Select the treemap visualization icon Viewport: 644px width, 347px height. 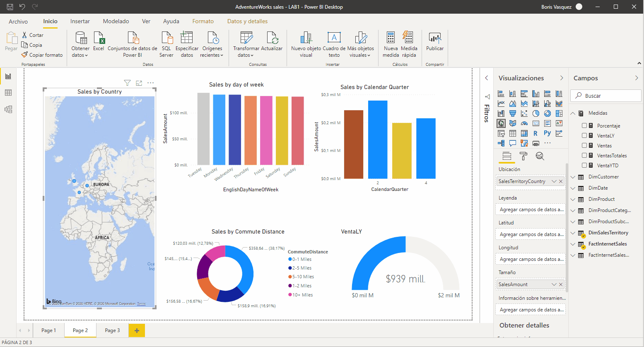[559, 113]
